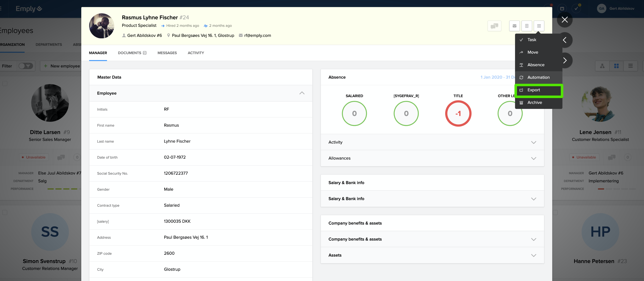This screenshot has width=644, height=281.
Task: Switch to org chart view icon
Action: [602, 66]
